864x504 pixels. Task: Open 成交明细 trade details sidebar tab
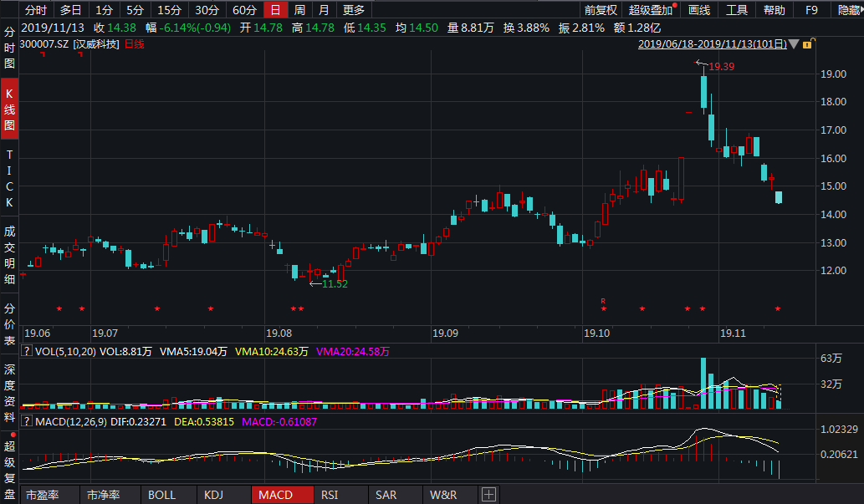[x=9, y=254]
